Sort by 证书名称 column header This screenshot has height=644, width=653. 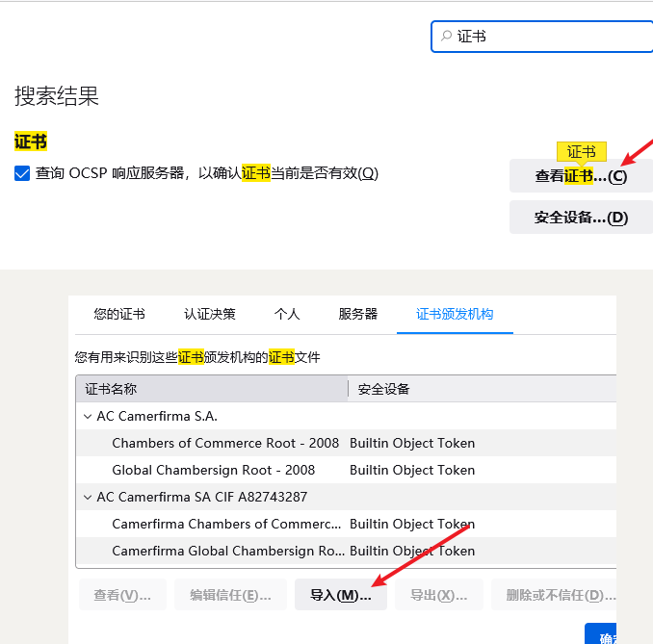(x=212, y=389)
